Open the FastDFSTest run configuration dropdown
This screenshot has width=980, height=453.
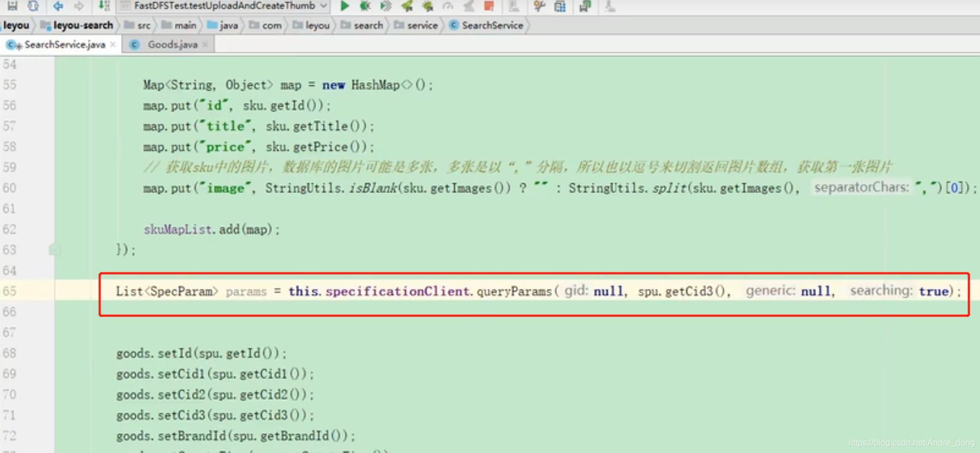224,6
